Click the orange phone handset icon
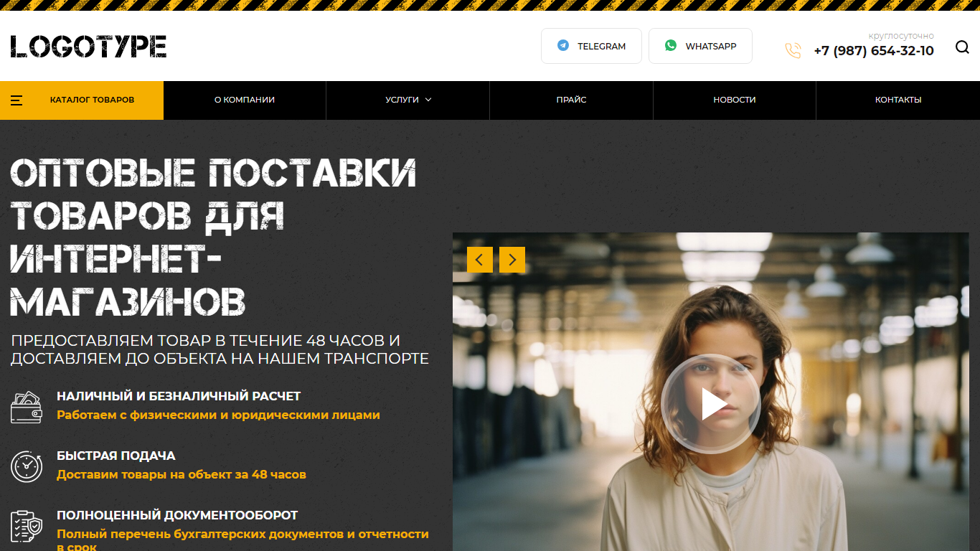The image size is (980, 551). [x=793, y=50]
